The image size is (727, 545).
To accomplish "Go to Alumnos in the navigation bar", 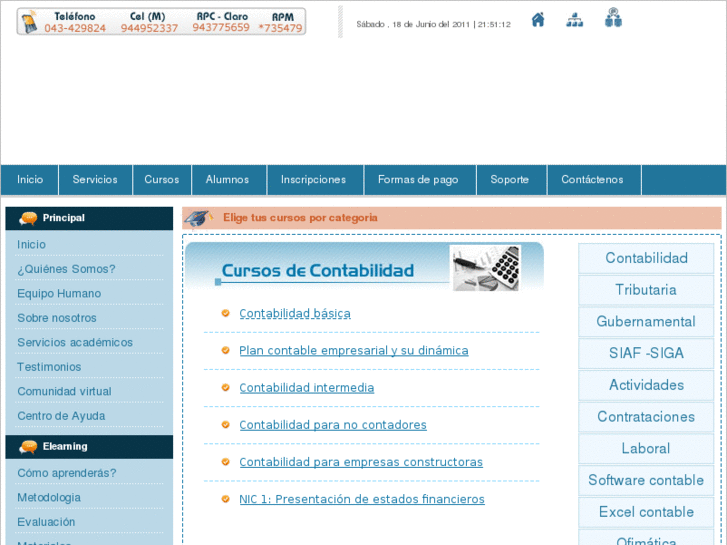I will pos(227,180).
